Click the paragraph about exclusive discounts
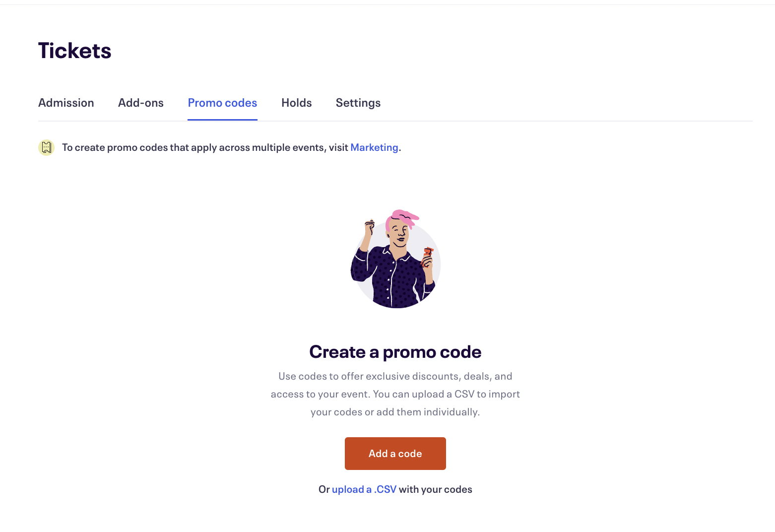 (395, 394)
